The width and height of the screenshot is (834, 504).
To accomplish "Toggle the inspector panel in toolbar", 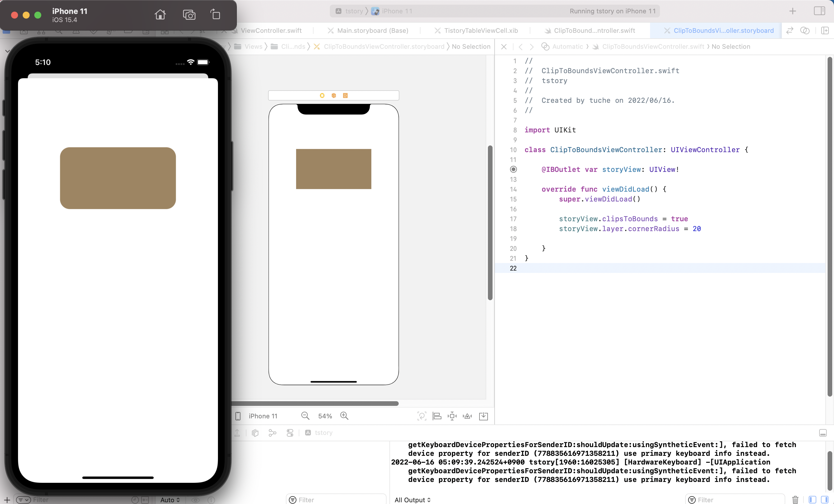I will tap(819, 11).
